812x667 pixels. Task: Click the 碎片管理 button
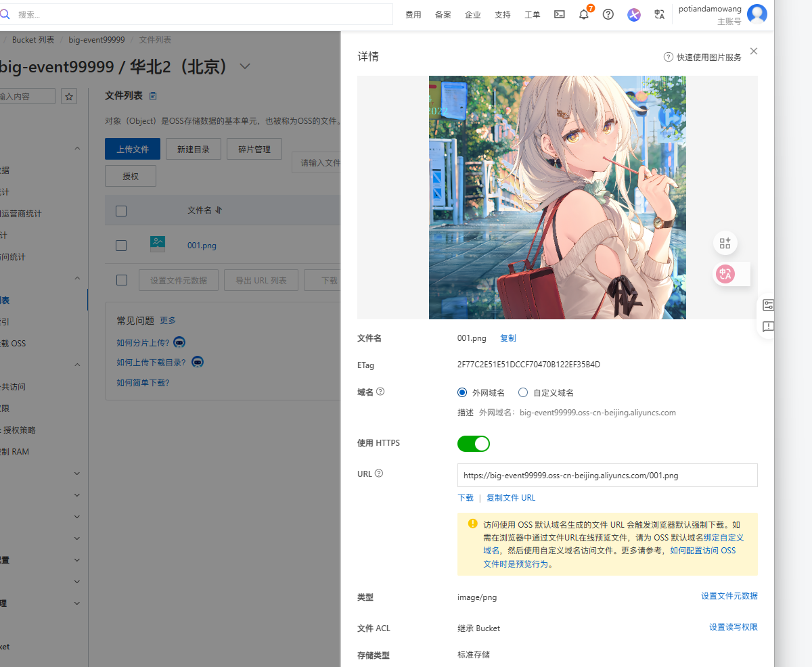pyautogui.click(x=254, y=149)
